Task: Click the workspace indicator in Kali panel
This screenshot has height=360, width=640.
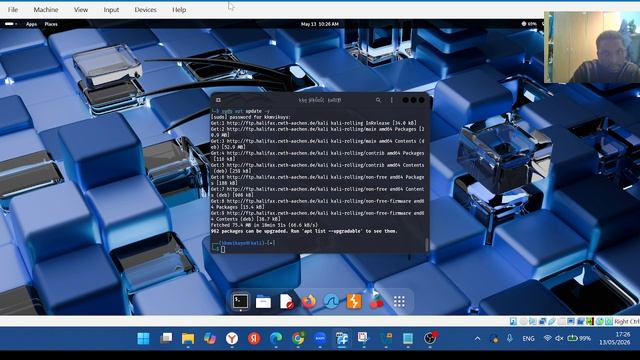Action: pyautogui.click(x=11, y=24)
